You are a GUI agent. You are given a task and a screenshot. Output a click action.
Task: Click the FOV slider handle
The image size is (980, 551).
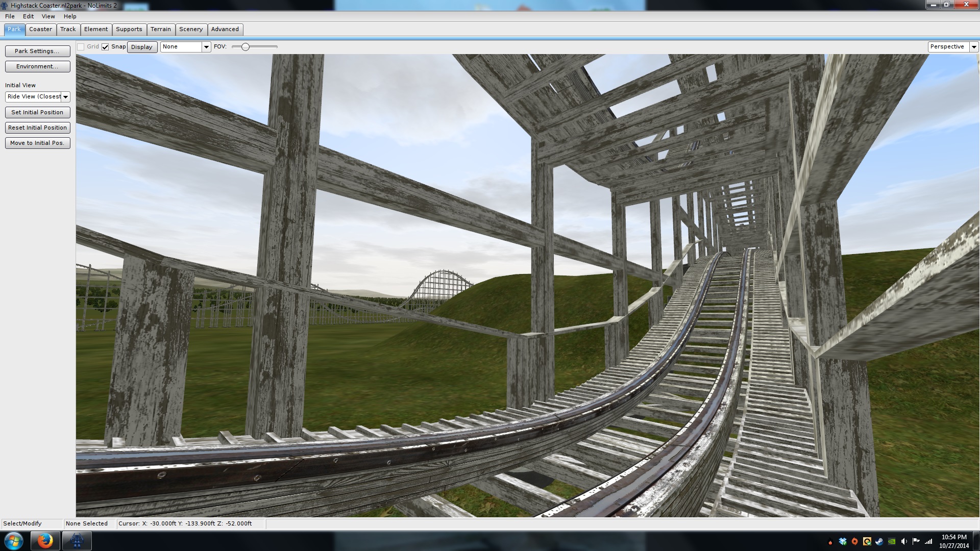pyautogui.click(x=246, y=47)
